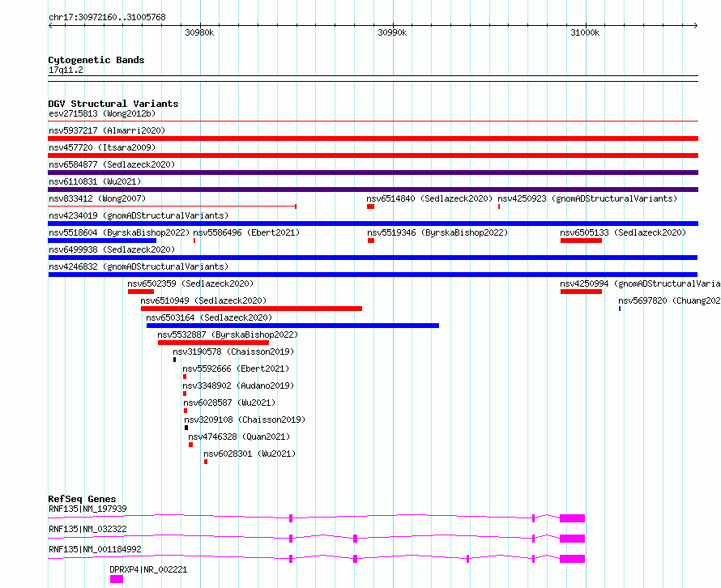Click DPRXP4|NR_002221 gene label
The height and width of the screenshot is (588, 721).
tap(148, 569)
